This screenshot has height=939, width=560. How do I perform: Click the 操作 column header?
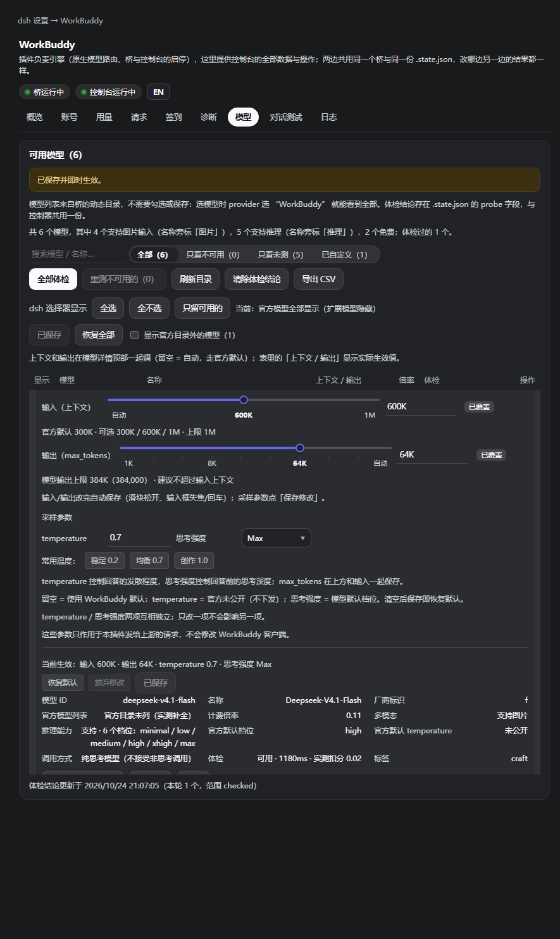[x=528, y=380]
